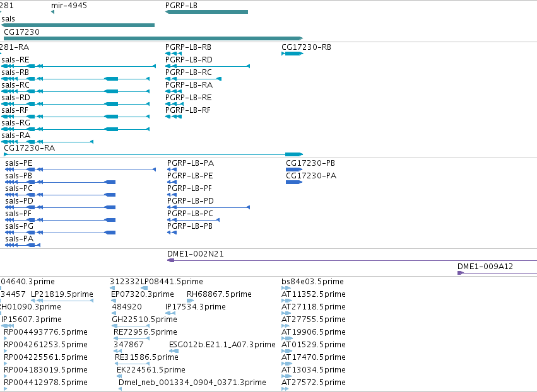This screenshot has width=537, height=392.
Task: Select the RP004493776.5prime EST label
Action: [x=45, y=332]
